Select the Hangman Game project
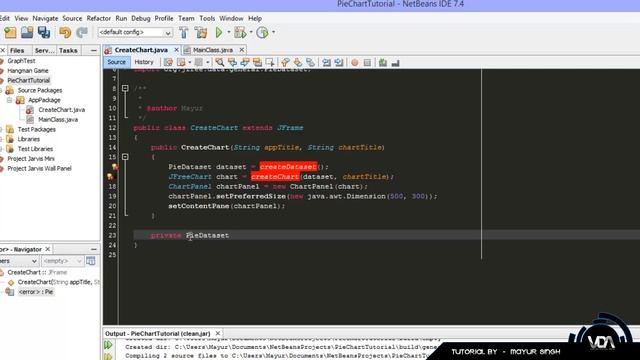This screenshot has height=360, width=640. [x=28, y=71]
